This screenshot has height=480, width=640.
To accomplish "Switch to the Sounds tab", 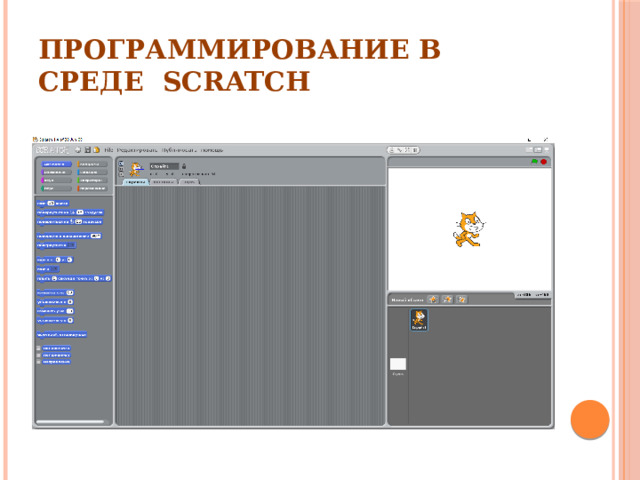I will click(189, 182).
